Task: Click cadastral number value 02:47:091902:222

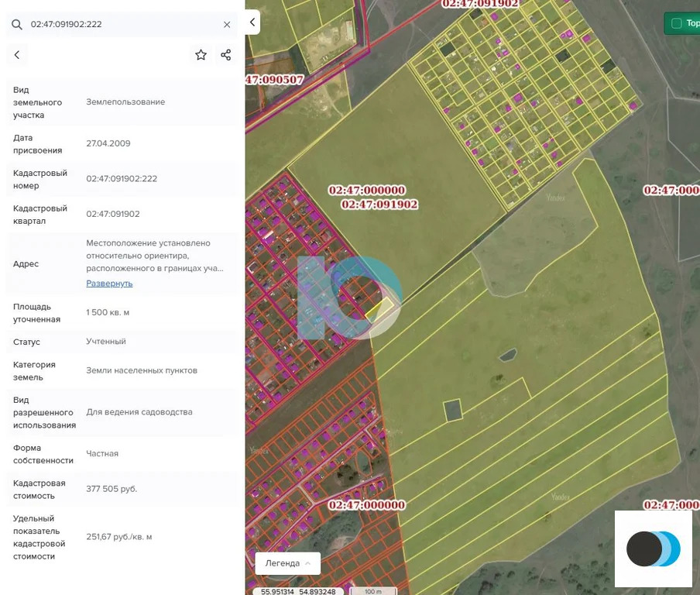Action: coord(122,179)
